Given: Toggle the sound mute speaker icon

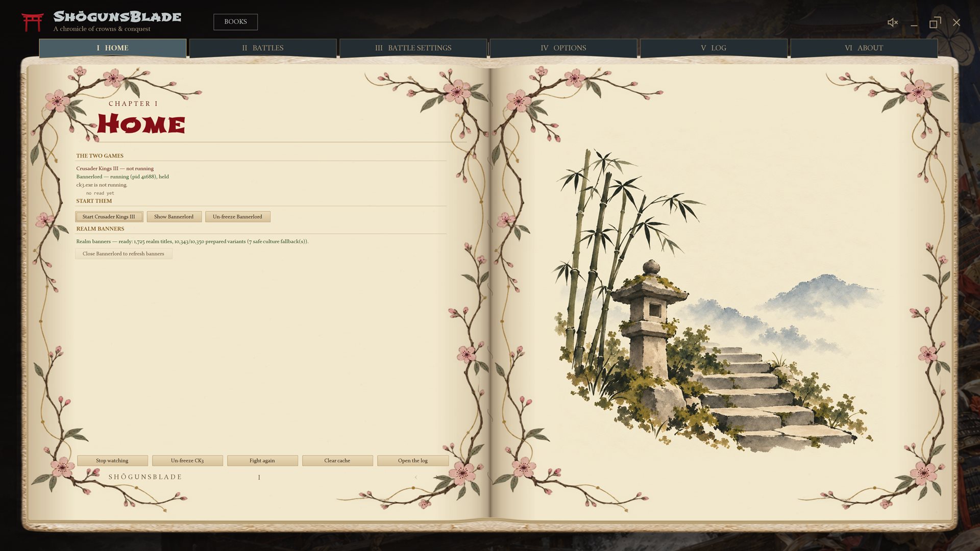Looking at the screenshot, I should coord(893,22).
